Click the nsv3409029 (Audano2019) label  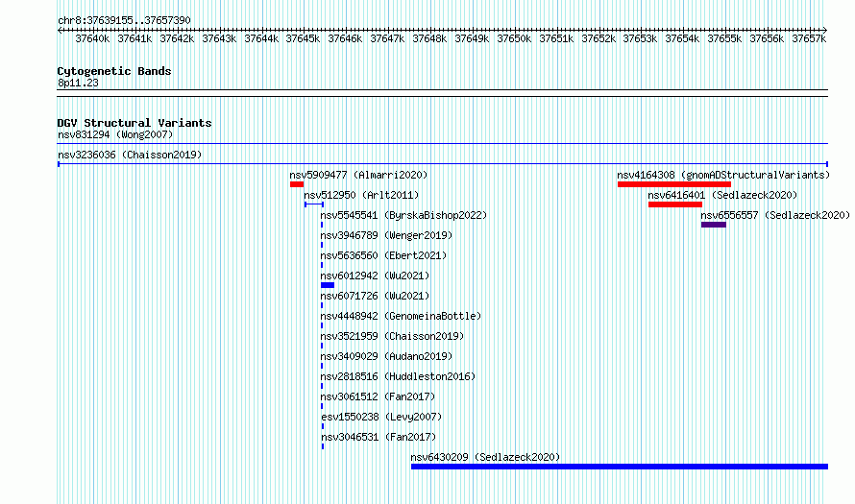pos(386,356)
